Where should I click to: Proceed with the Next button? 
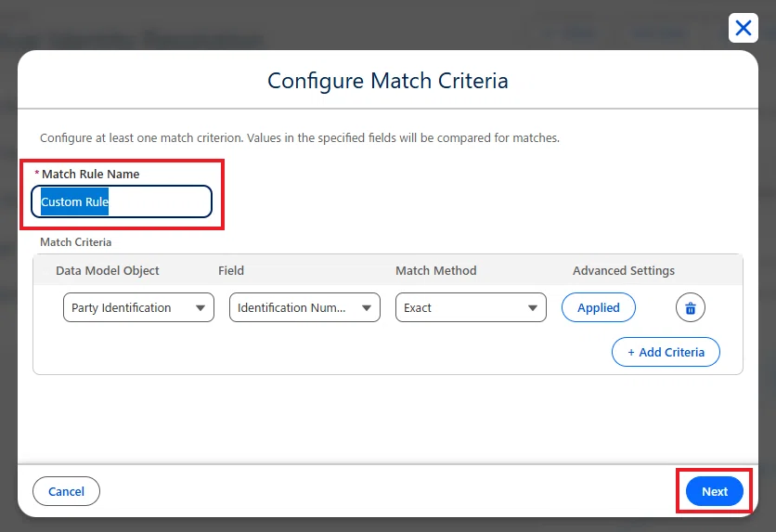(x=715, y=491)
